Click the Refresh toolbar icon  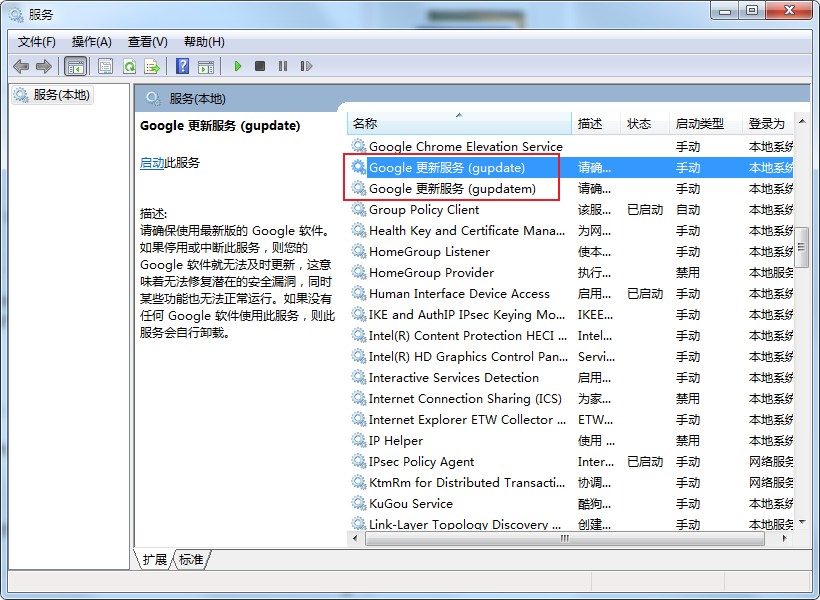pos(129,66)
